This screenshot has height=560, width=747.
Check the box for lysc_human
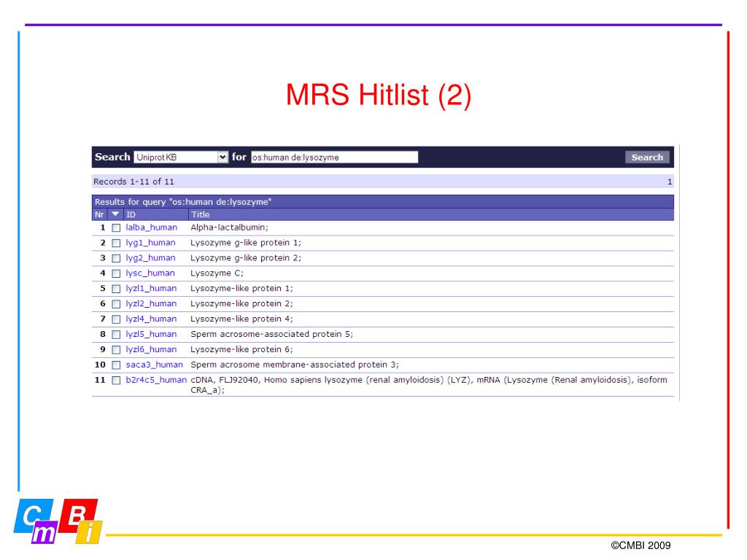click(116, 273)
